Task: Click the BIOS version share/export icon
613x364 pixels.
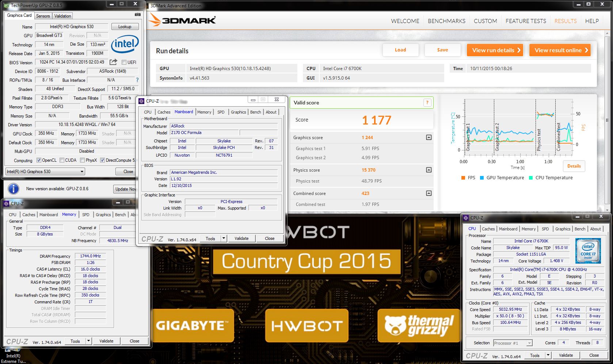Action: 114,62
